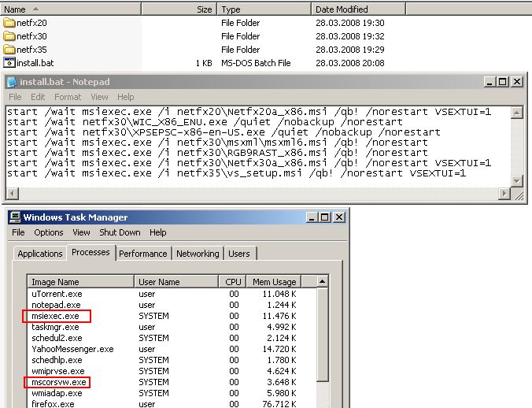Switch to the Processes tab
The height and width of the screenshot is (408, 532).
(91, 252)
